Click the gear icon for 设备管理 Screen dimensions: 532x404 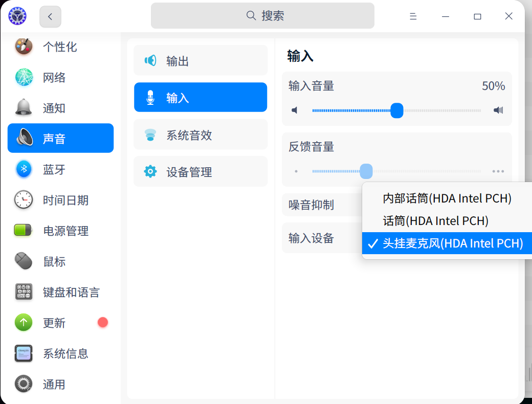click(150, 172)
